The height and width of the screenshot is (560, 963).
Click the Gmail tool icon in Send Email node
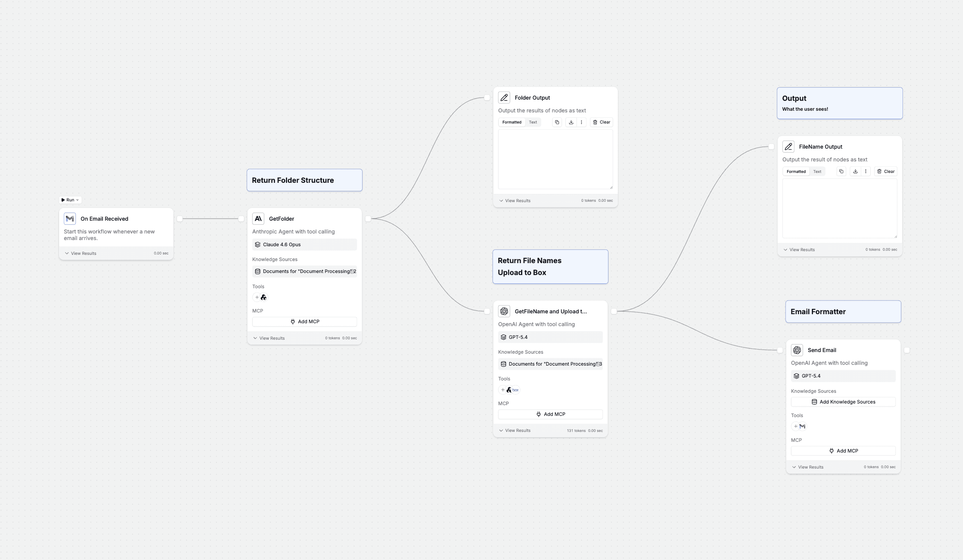click(x=802, y=427)
